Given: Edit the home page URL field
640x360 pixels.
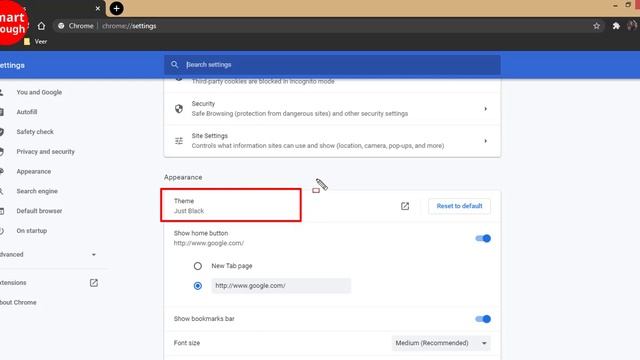Looking at the screenshot, I should [x=281, y=286].
